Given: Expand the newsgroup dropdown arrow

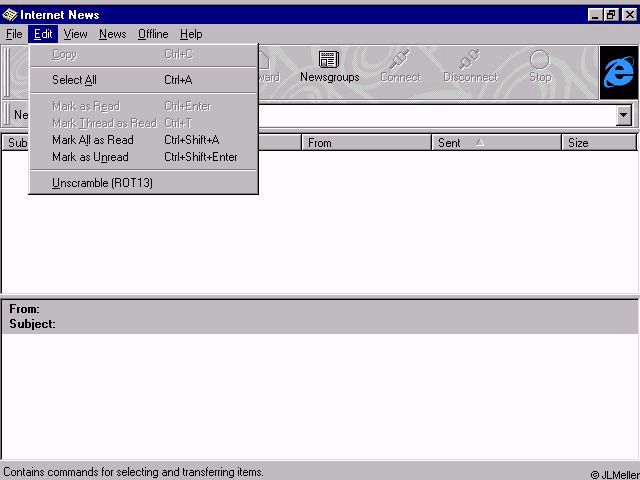Looking at the screenshot, I should click(x=623, y=115).
